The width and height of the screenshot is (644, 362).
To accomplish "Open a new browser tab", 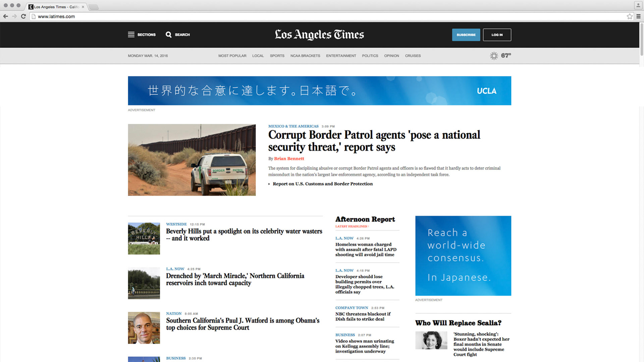I will click(94, 7).
